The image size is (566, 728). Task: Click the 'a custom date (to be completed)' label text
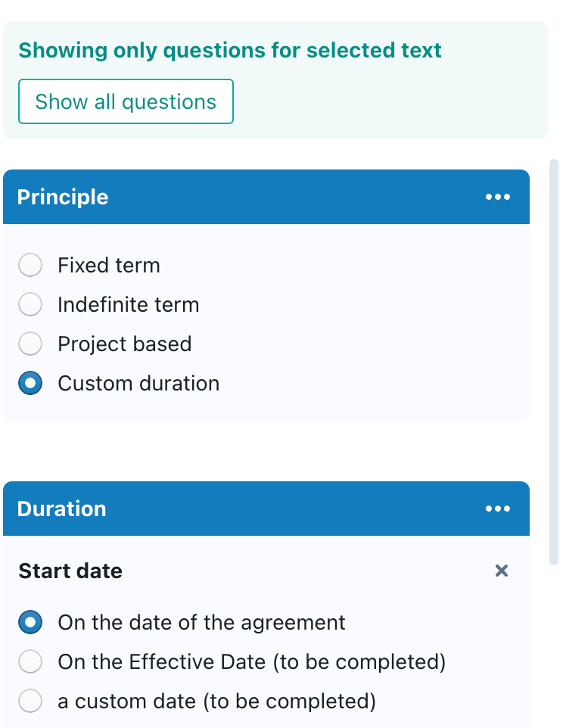tap(217, 702)
